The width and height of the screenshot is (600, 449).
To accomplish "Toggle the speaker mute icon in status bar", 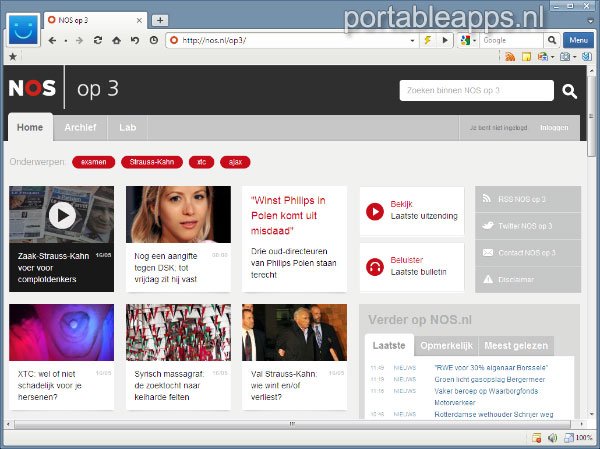I will coord(553,438).
